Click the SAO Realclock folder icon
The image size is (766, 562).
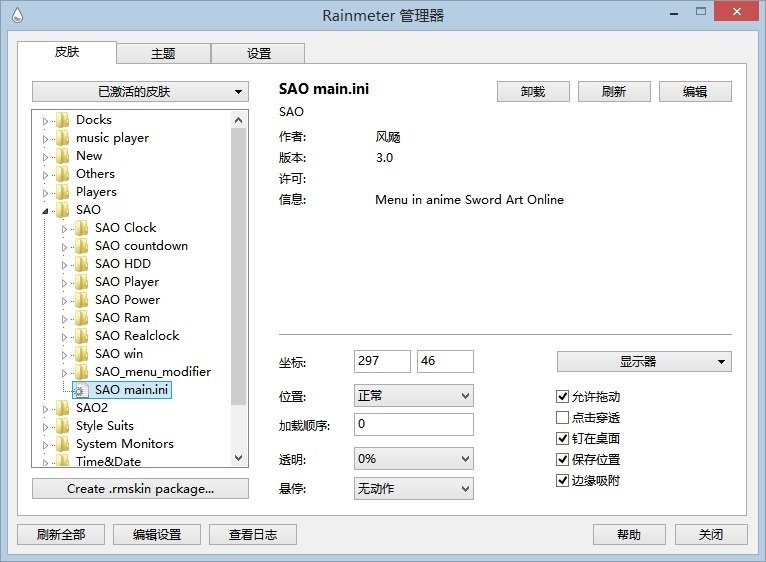click(x=82, y=336)
